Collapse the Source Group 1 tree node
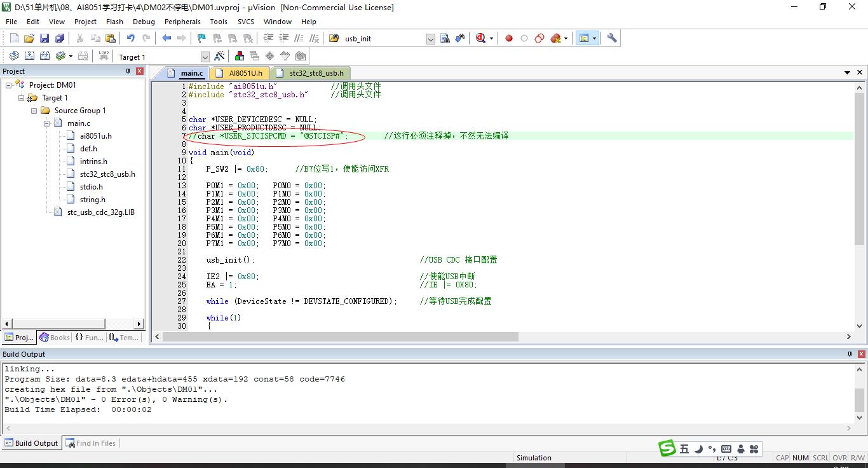This screenshot has height=468, width=868. 35,111
